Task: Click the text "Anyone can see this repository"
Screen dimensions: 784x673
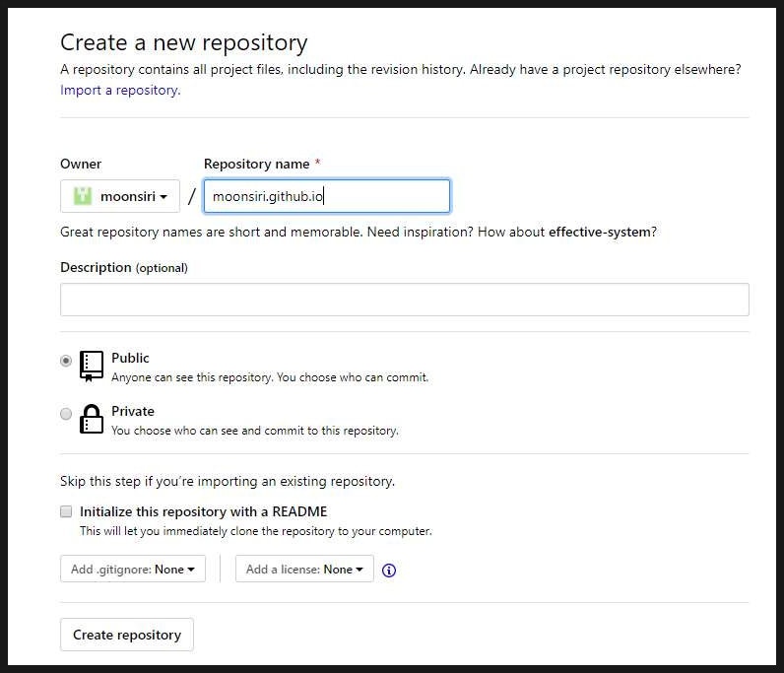Action: point(270,377)
